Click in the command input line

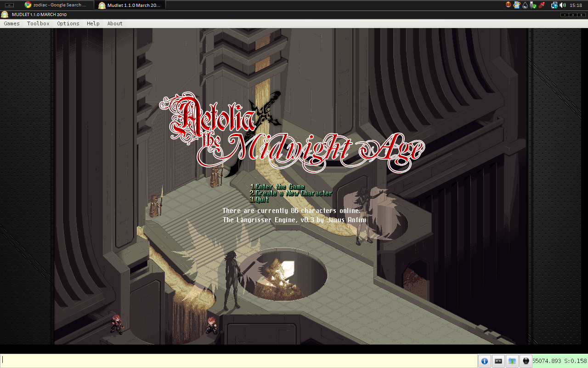click(x=239, y=361)
